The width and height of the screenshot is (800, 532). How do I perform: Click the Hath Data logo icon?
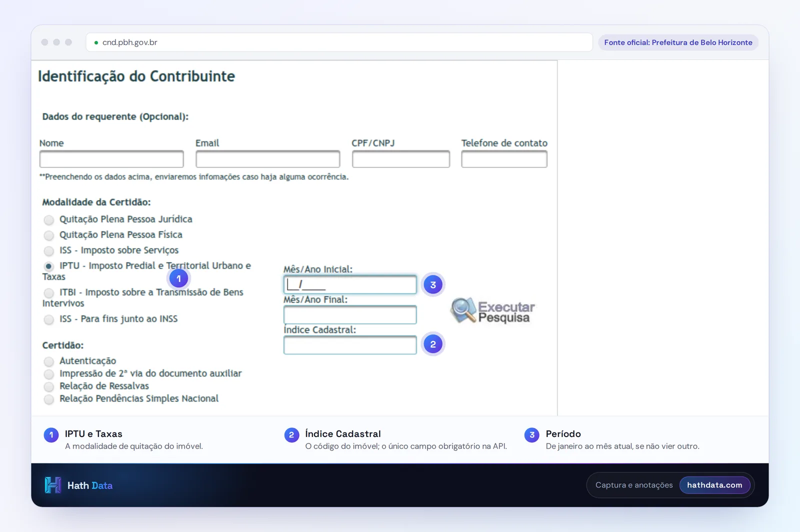point(53,485)
